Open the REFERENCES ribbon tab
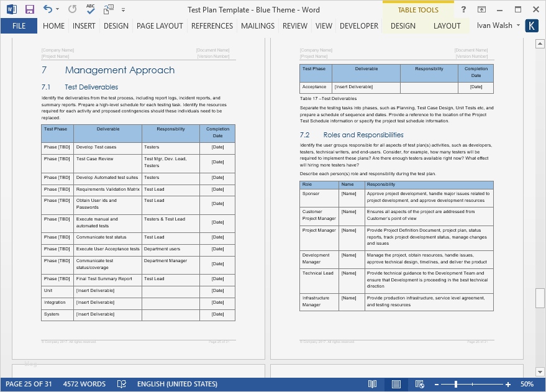Screen dimensions: 546x392 pos(212,25)
